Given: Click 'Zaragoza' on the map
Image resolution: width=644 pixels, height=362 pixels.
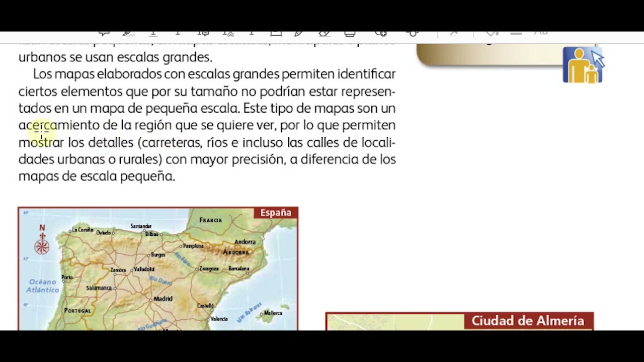Looking at the screenshot, I should (209, 268).
